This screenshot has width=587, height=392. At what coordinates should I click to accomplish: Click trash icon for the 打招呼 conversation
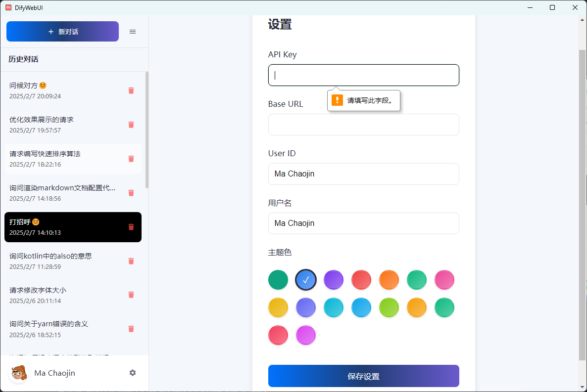[x=131, y=227]
